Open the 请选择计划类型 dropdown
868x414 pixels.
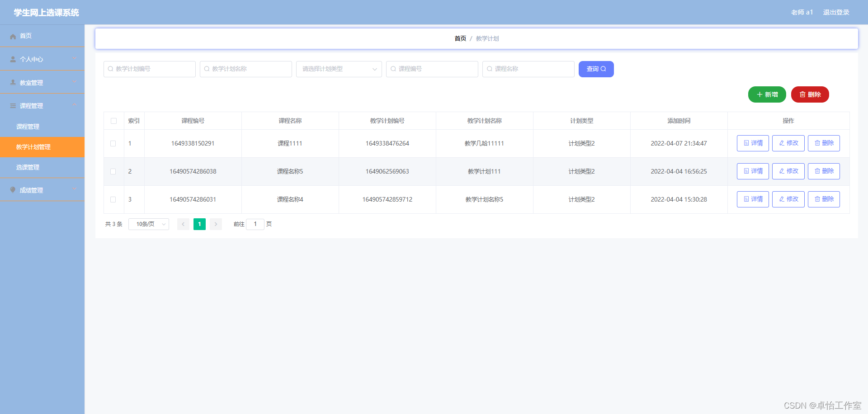pyautogui.click(x=339, y=69)
